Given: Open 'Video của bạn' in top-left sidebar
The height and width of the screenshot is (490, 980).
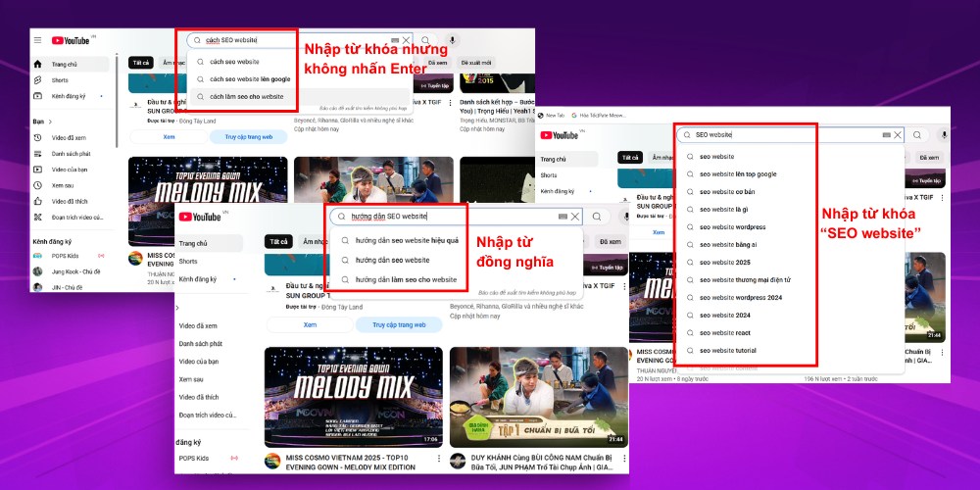Looking at the screenshot, I should [x=70, y=170].
